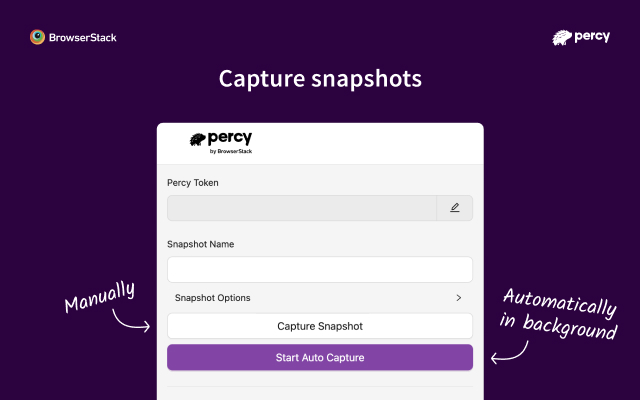Click the 'by BrowserStack' text in panel header

pos(230,152)
